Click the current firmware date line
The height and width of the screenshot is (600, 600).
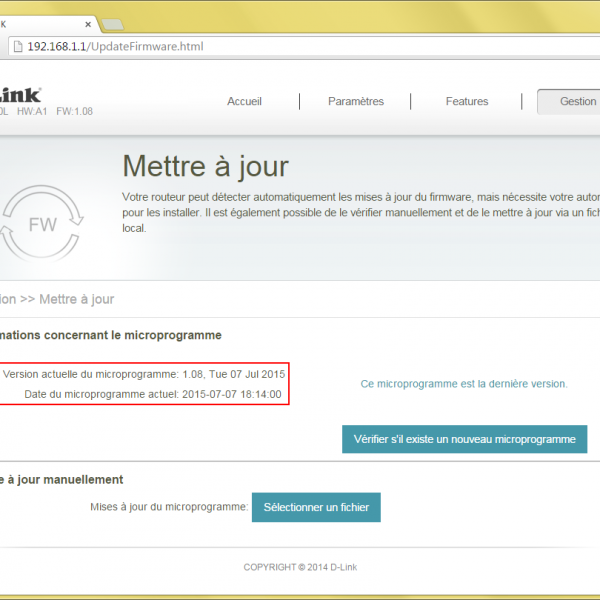pyautogui.click(x=152, y=394)
